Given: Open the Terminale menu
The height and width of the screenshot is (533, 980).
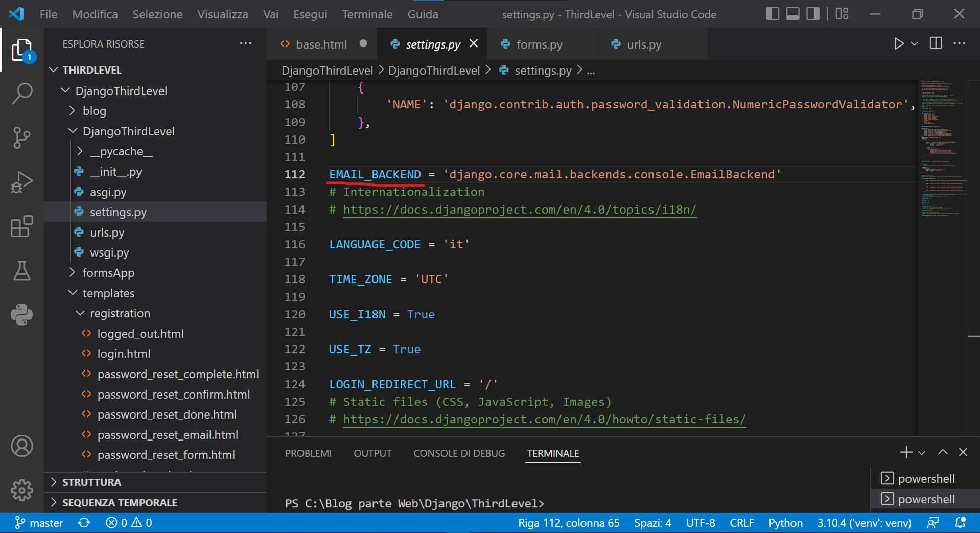Looking at the screenshot, I should tap(367, 14).
